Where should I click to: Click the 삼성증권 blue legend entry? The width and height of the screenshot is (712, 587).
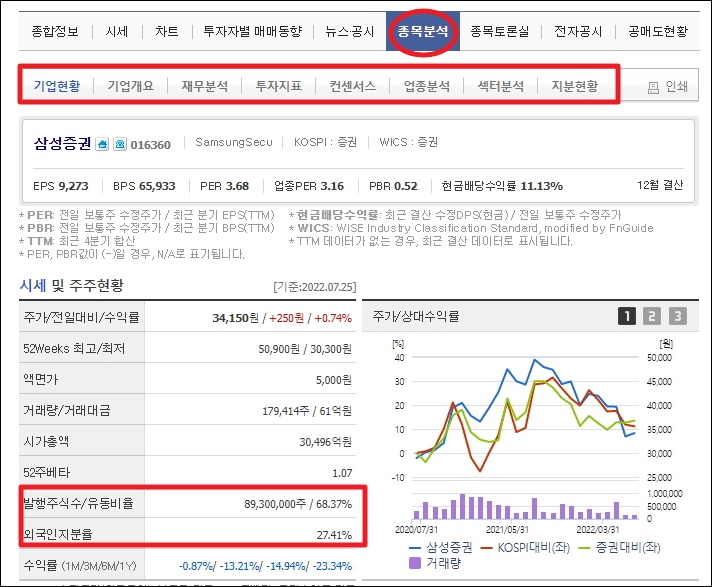(x=440, y=548)
